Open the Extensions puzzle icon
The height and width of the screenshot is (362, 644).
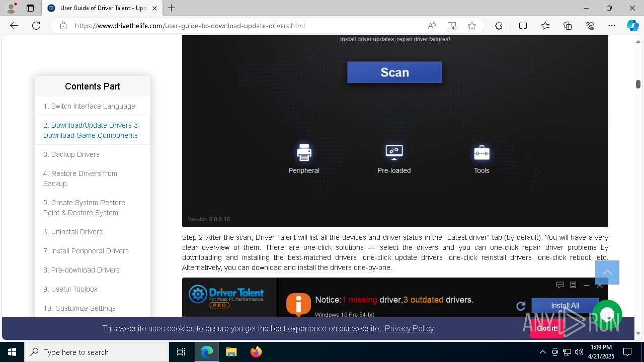pyautogui.click(x=499, y=26)
